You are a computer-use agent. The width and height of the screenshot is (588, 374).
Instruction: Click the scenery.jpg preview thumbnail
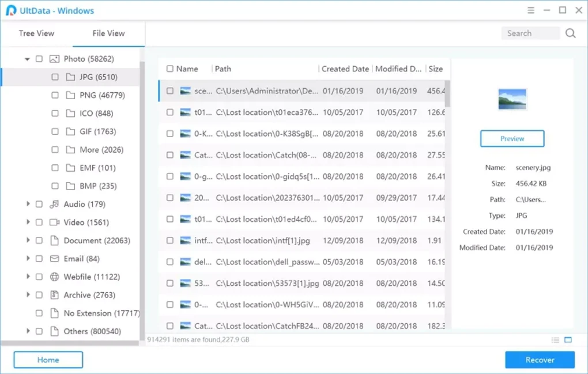click(512, 98)
